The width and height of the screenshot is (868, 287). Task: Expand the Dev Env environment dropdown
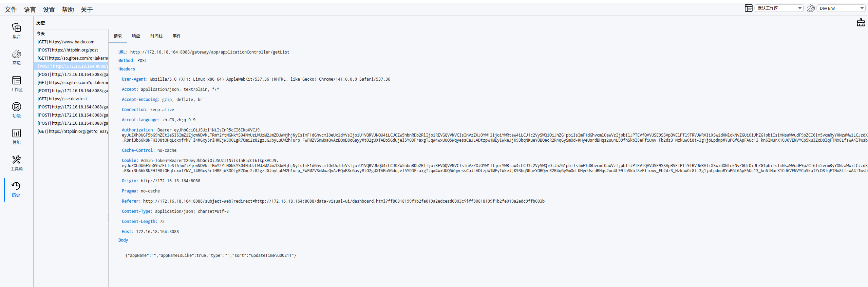841,8
